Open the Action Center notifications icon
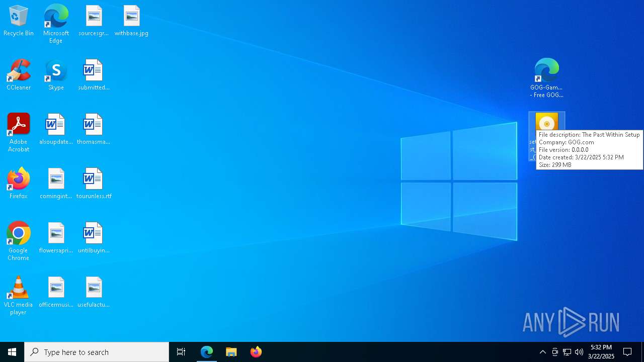Screen dimensions: 644x362 pyautogui.click(x=627, y=352)
